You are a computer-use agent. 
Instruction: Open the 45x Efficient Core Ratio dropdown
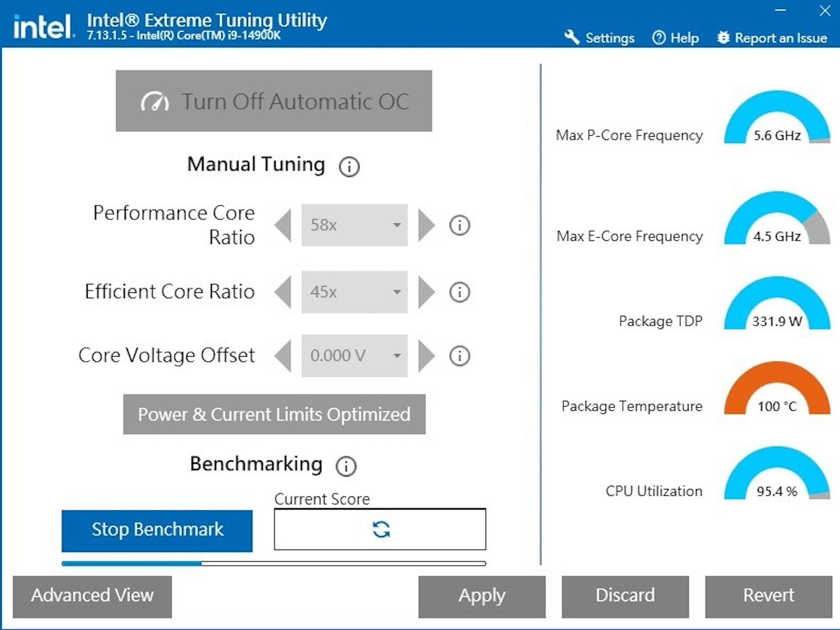(x=354, y=292)
